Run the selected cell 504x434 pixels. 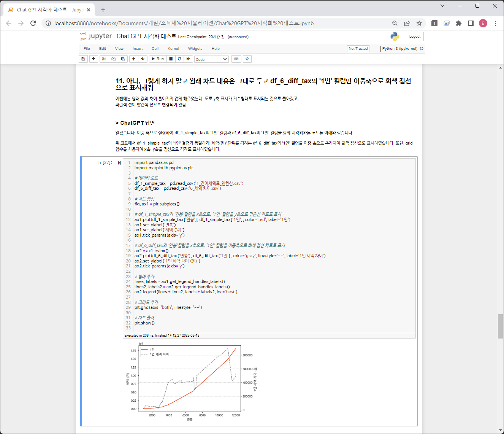[x=157, y=59]
